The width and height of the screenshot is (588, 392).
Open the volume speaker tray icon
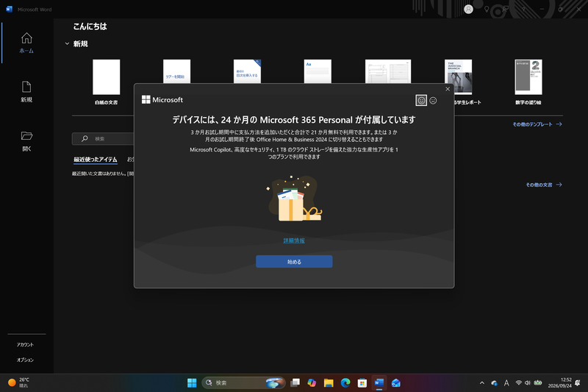528,382
